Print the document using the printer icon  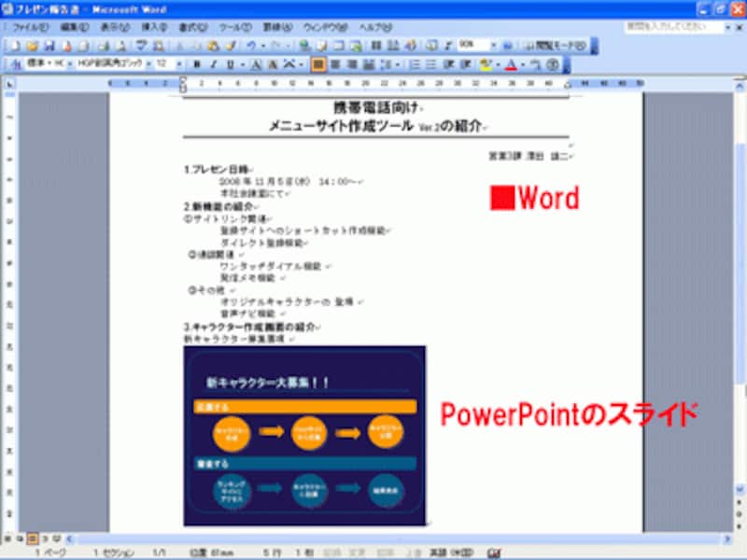(104, 46)
